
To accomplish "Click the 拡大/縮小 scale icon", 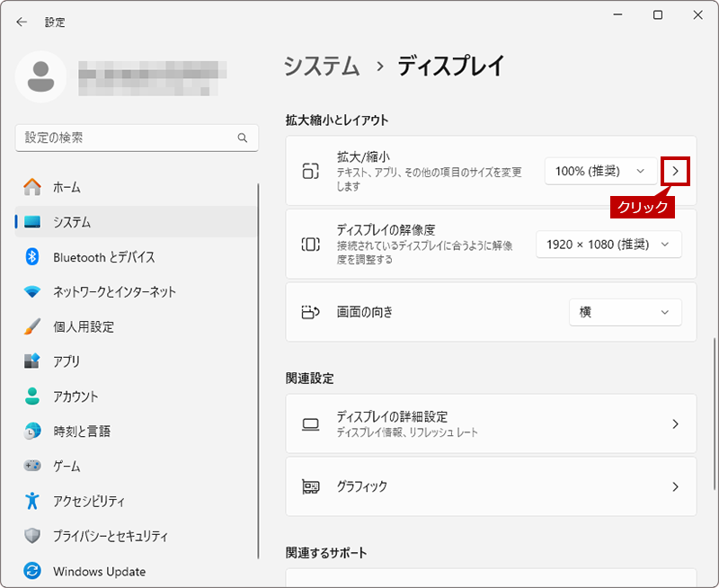I will [310, 171].
